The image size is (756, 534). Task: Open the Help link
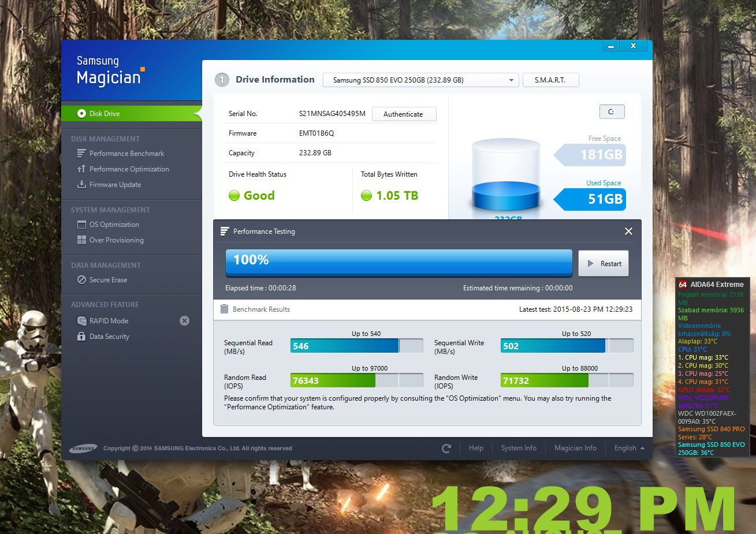pos(476,448)
